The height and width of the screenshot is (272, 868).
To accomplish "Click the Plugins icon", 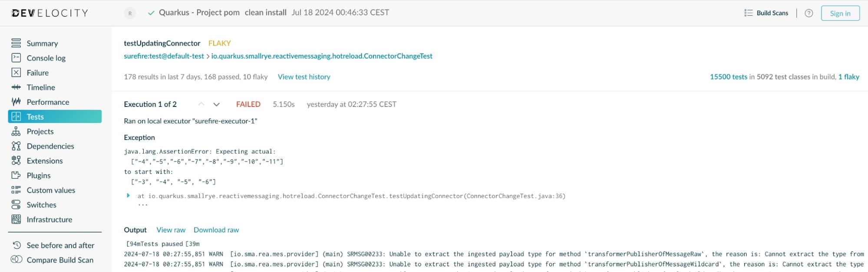I will 16,176.
